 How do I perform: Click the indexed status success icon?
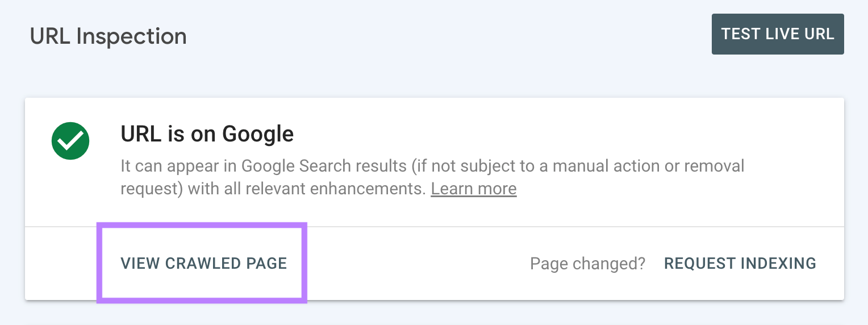coord(70,141)
